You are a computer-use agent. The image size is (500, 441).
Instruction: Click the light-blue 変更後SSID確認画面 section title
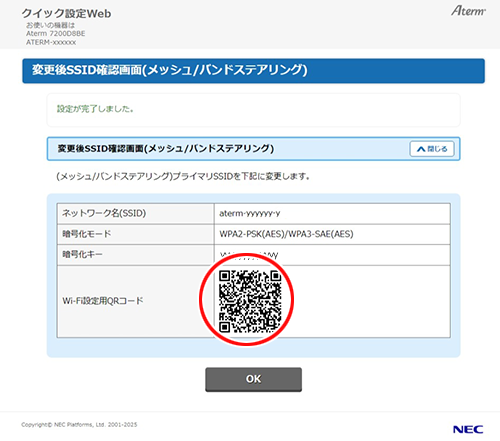click(x=166, y=149)
